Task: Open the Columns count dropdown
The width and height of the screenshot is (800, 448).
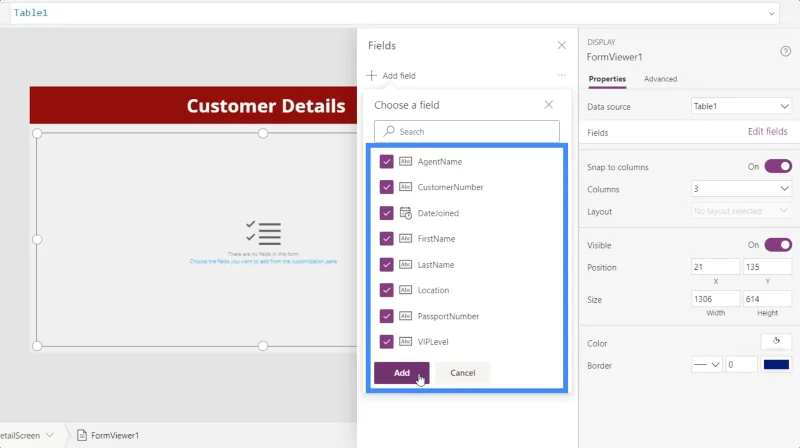Action: tap(741, 189)
